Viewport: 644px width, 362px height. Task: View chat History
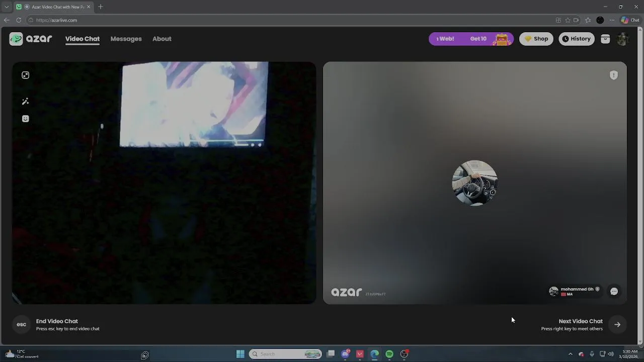tap(577, 39)
